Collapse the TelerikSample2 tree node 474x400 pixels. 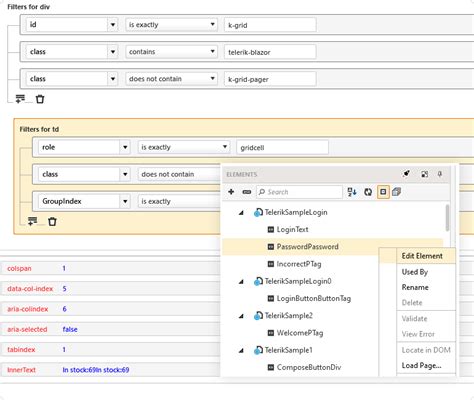click(x=241, y=316)
